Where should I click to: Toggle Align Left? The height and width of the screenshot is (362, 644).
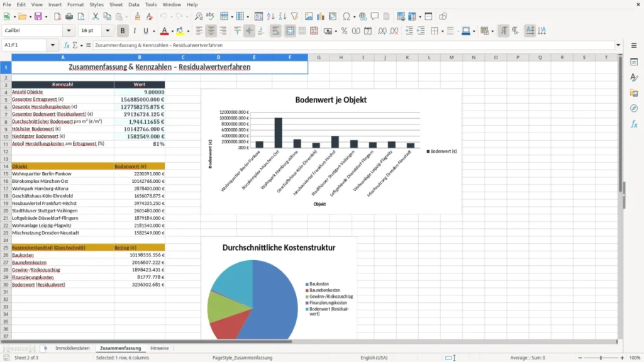click(x=199, y=31)
